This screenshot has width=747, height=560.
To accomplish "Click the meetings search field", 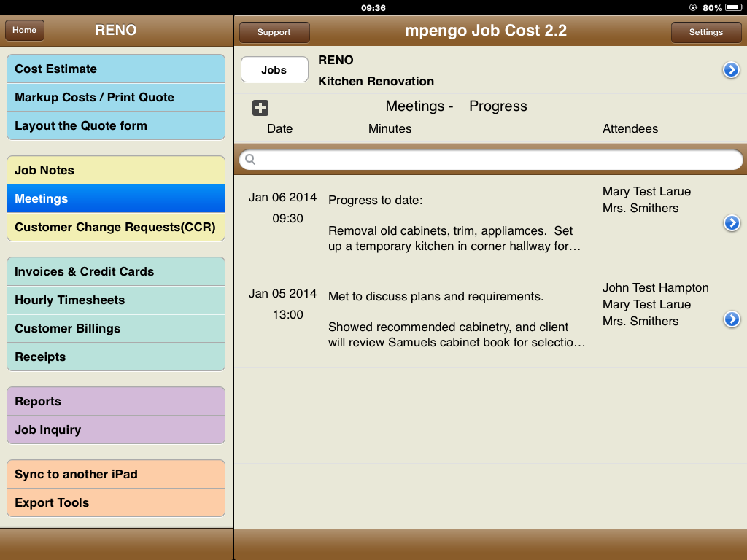I will [496, 160].
